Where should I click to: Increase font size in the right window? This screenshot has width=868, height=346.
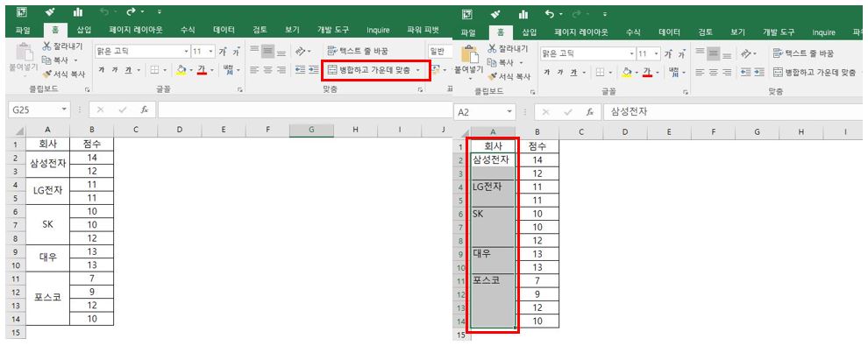click(668, 54)
